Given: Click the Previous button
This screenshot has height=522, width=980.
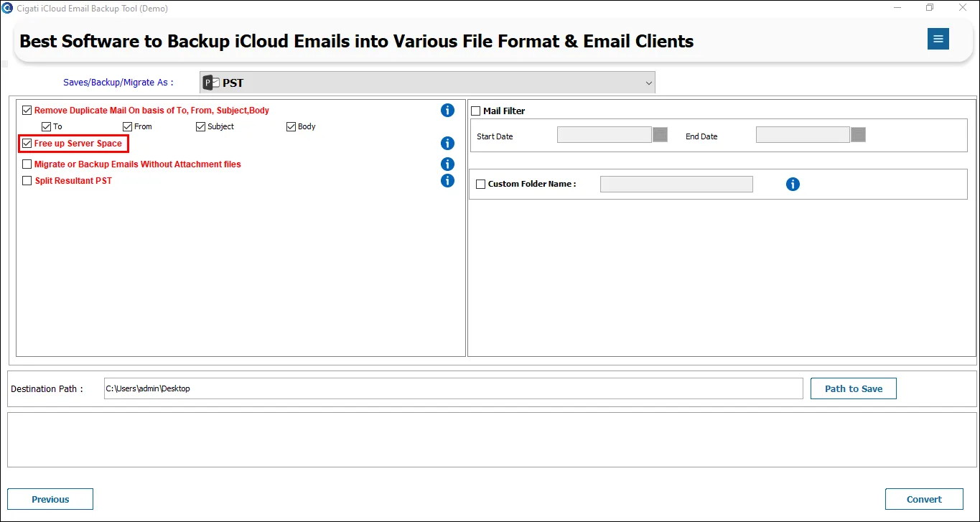Looking at the screenshot, I should coord(50,499).
